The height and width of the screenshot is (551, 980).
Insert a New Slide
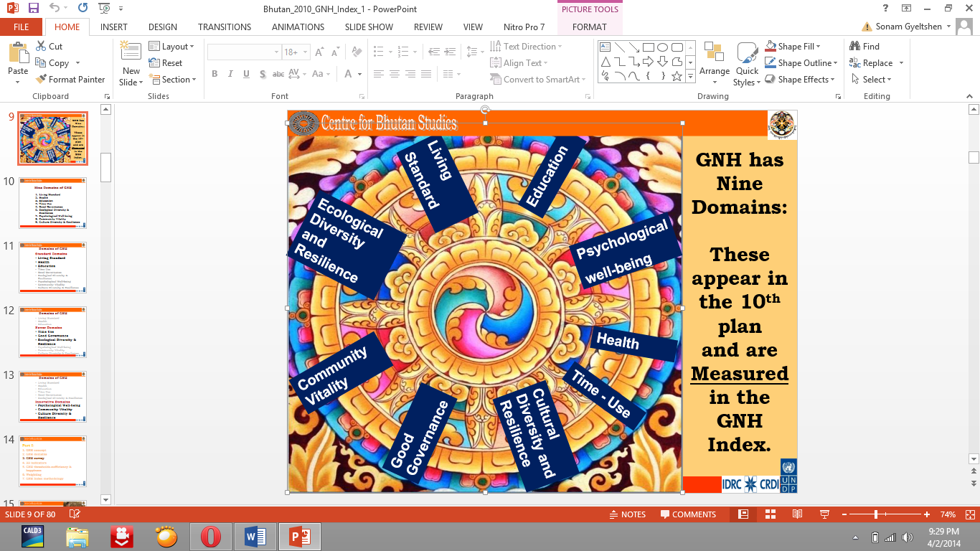131,63
